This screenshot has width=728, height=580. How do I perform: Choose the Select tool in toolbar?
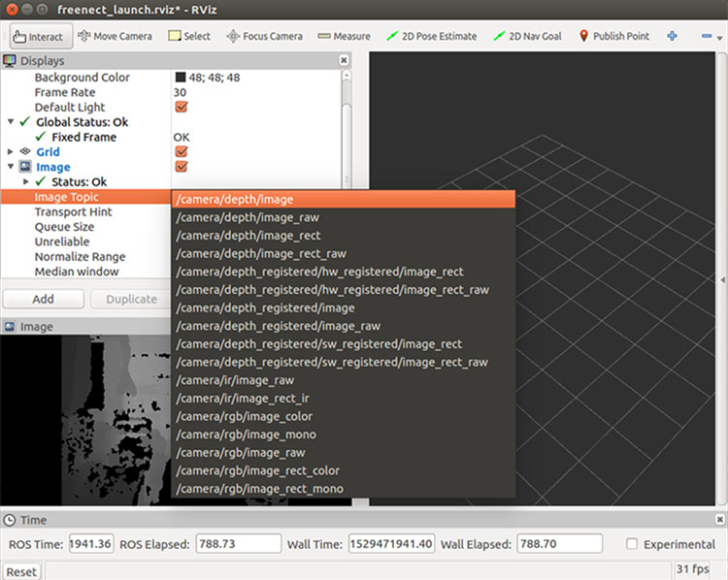point(189,36)
